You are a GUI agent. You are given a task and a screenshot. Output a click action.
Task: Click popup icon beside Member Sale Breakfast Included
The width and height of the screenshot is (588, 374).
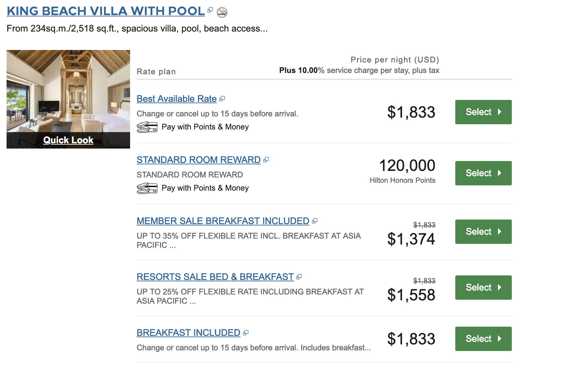315,221
